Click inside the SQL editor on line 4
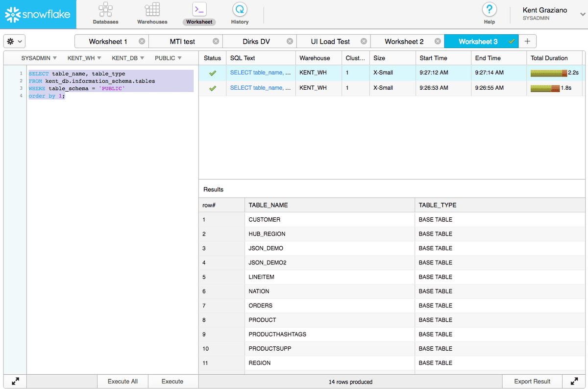 (x=111, y=96)
